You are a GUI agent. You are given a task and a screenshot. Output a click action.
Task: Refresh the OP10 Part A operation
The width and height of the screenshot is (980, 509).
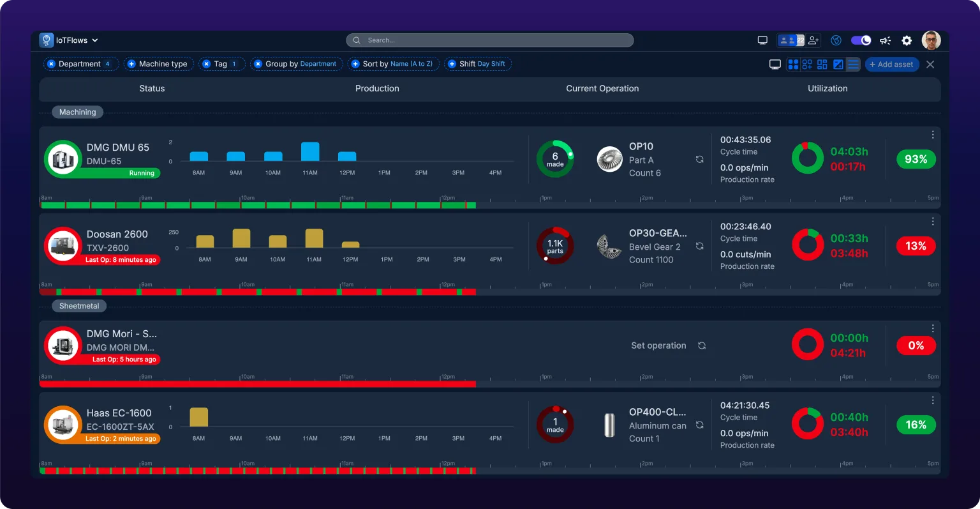click(700, 160)
